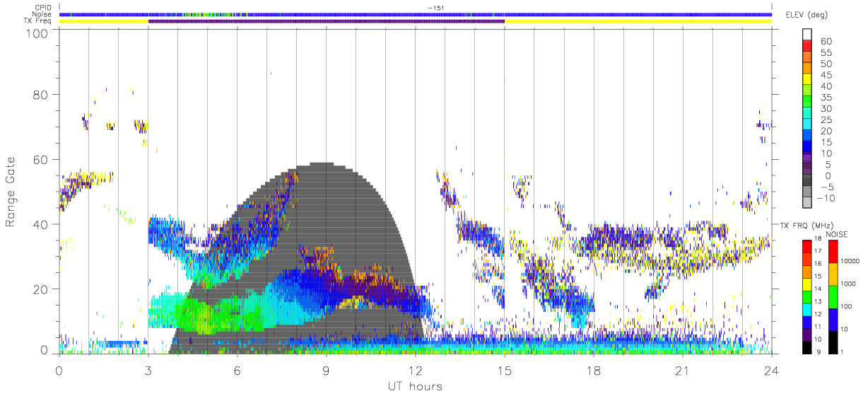
Task: Click the purple segment of TX Freq bar
Action: tap(327, 21)
